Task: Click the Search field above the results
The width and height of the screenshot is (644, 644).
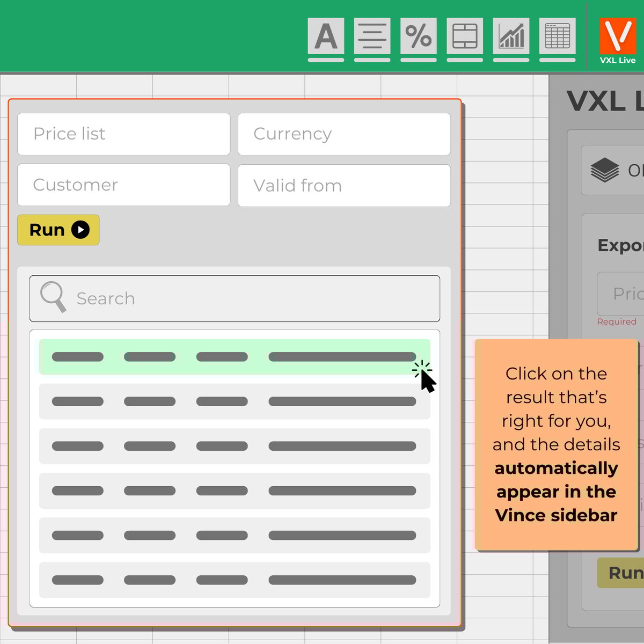Action: 235,298
